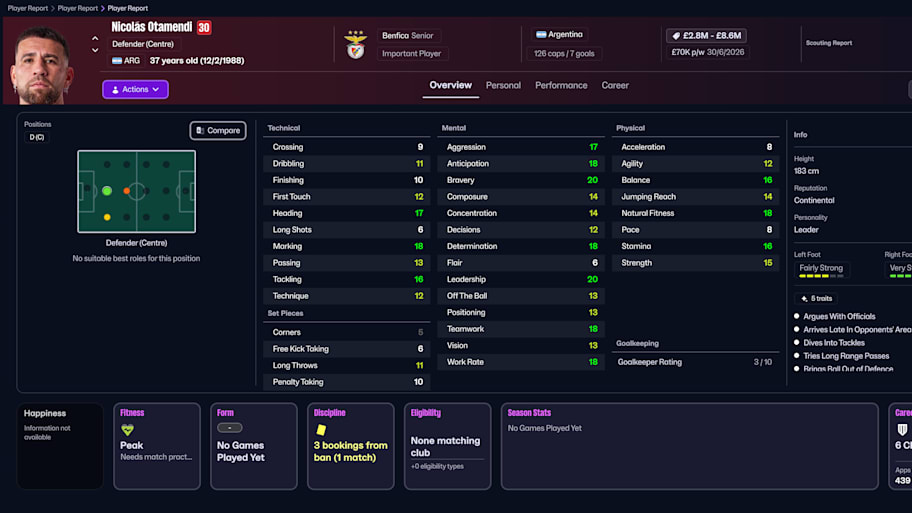Screen dimensions: 912x513
Task: Click the Leader personality value
Action: tap(806, 230)
